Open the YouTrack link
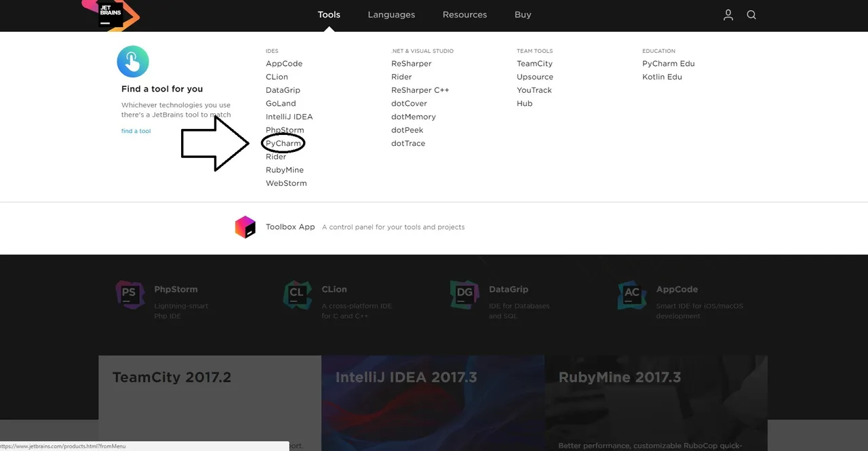This screenshot has width=868, height=451. 534,90
